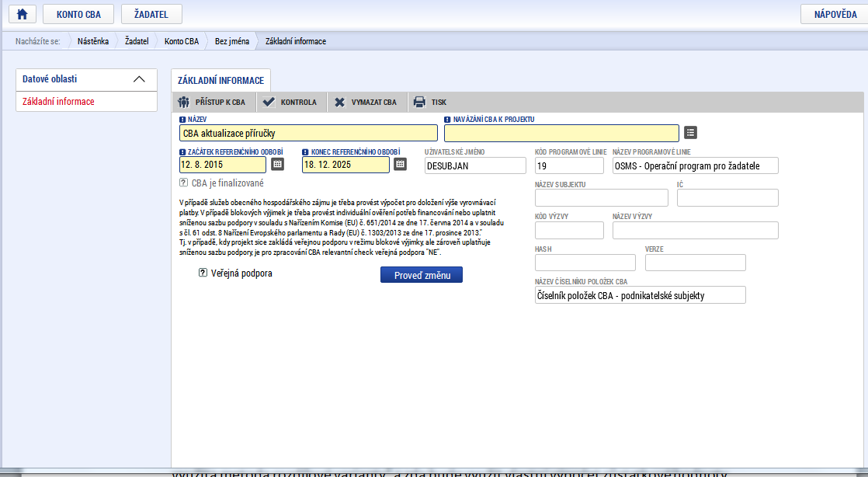The height and width of the screenshot is (477, 868).
Task: Click KÓD VÝZVY field
Action: click(569, 231)
